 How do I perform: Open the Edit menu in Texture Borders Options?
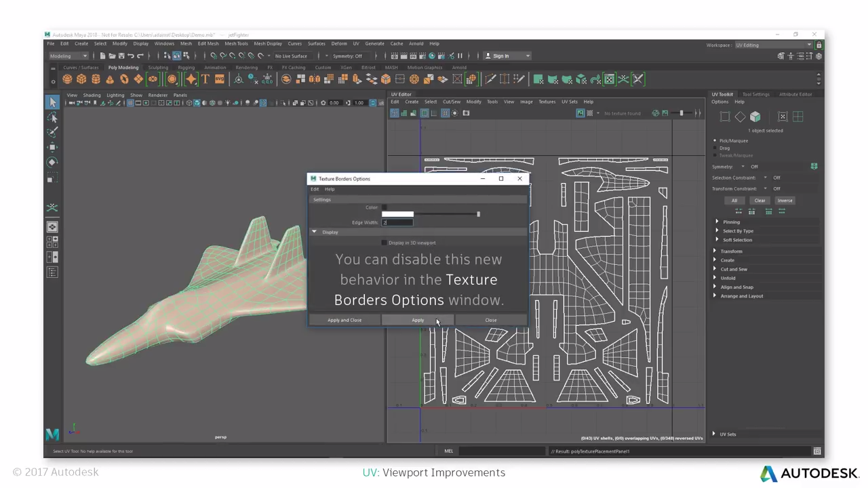click(x=315, y=189)
